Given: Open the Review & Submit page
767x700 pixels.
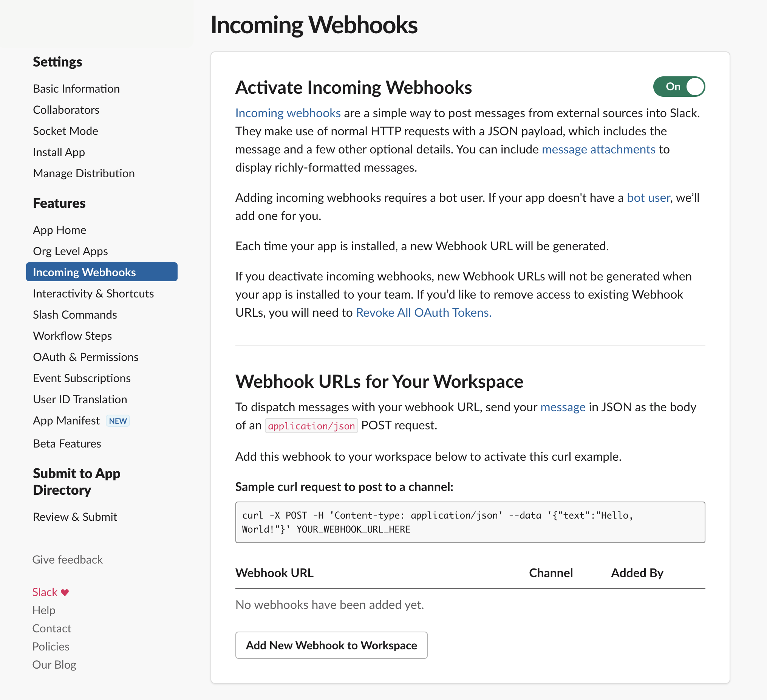Looking at the screenshot, I should (x=75, y=517).
